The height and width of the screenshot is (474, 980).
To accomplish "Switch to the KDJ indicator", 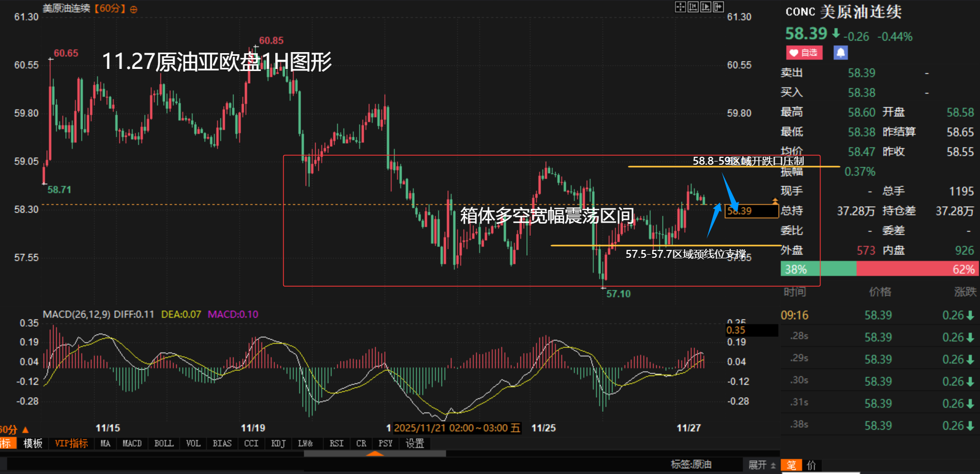I will 278,443.
